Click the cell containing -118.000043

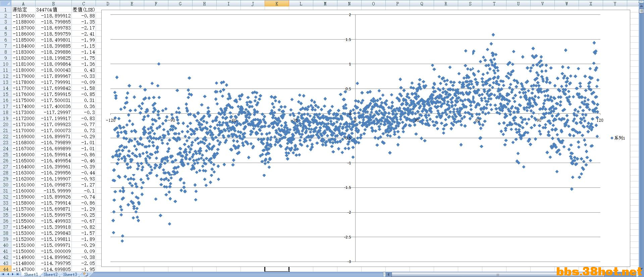(53, 70)
